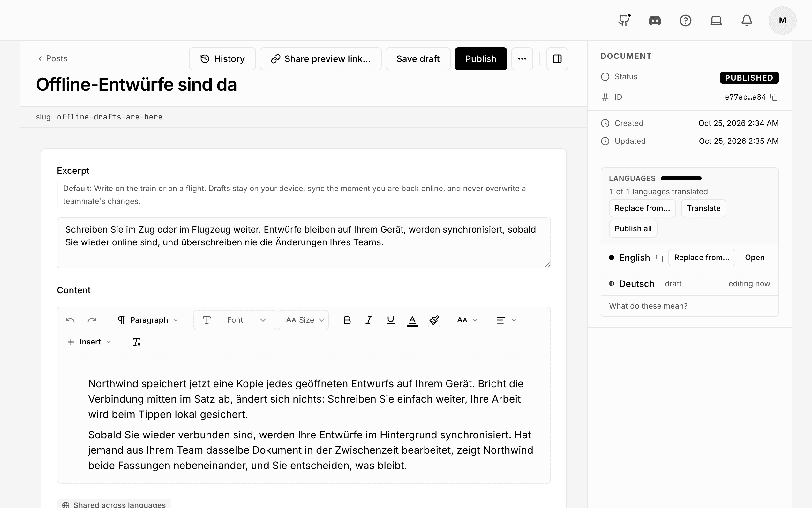Open the History panel
The image size is (812, 508).
coord(222,59)
